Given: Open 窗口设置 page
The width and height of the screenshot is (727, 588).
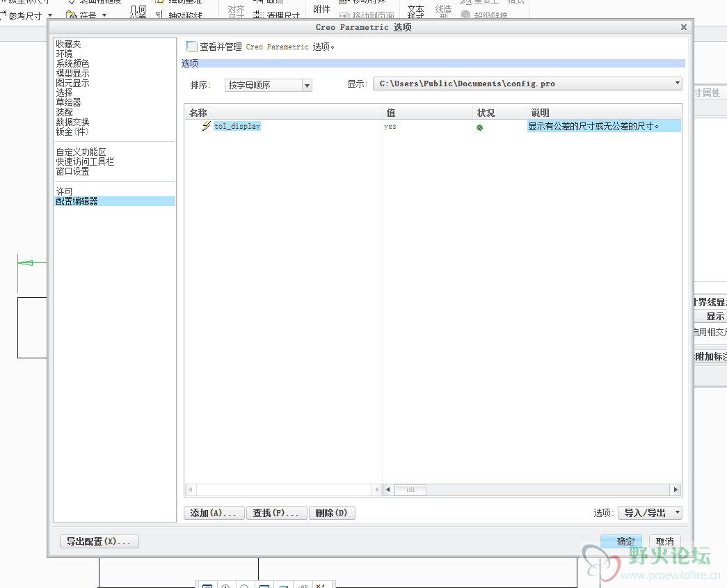Looking at the screenshot, I should (72, 172).
